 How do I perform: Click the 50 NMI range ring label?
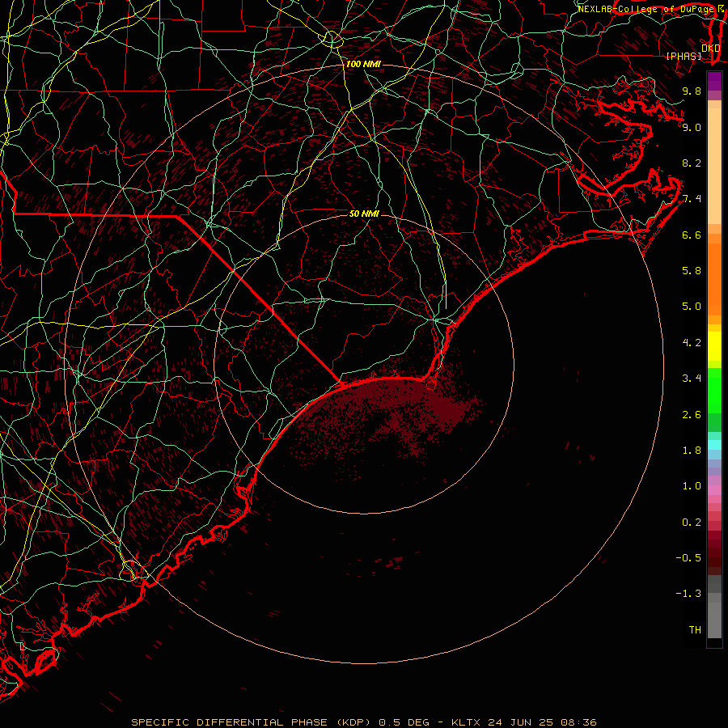364,214
